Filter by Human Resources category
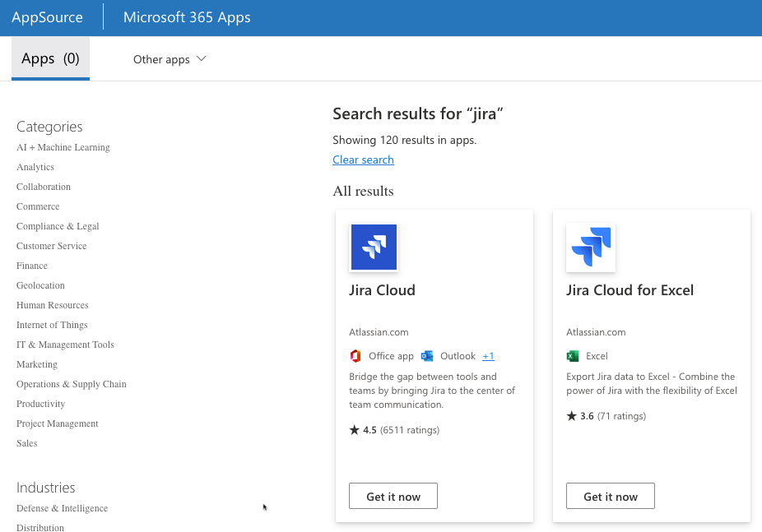 coord(53,305)
